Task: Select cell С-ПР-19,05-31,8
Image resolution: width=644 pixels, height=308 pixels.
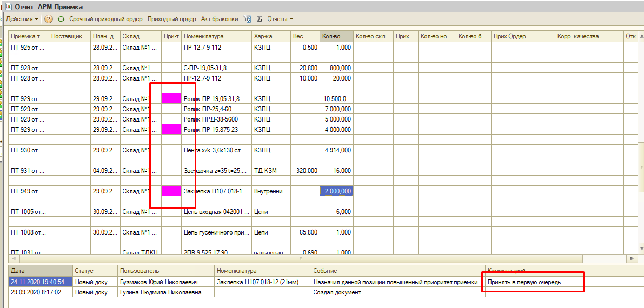Action: coord(216,68)
